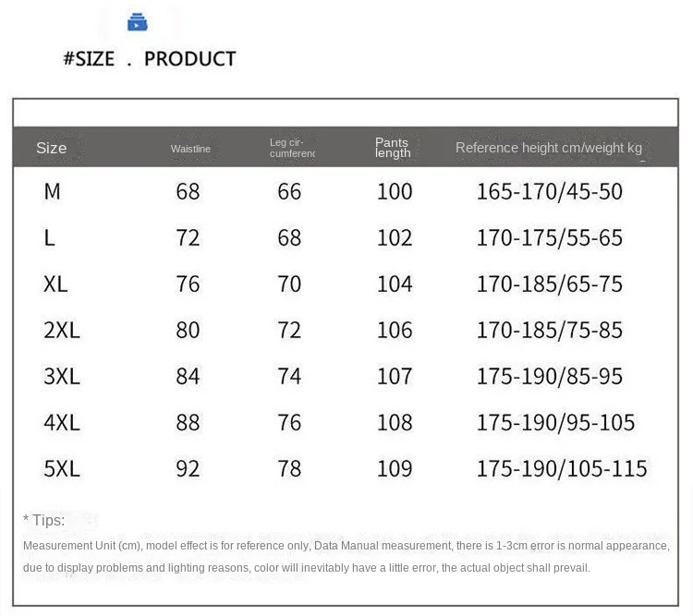Click the Measurement Unit note text

tap(346, 557)
